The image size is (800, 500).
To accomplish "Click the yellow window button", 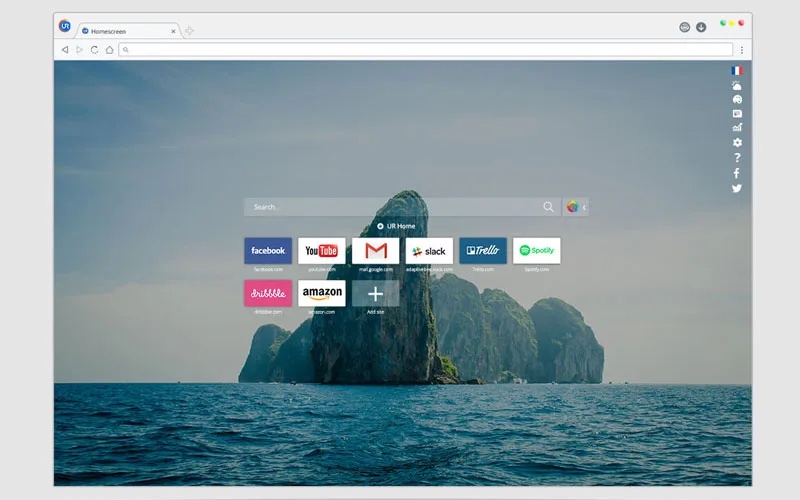I will [x=732, y=23].
